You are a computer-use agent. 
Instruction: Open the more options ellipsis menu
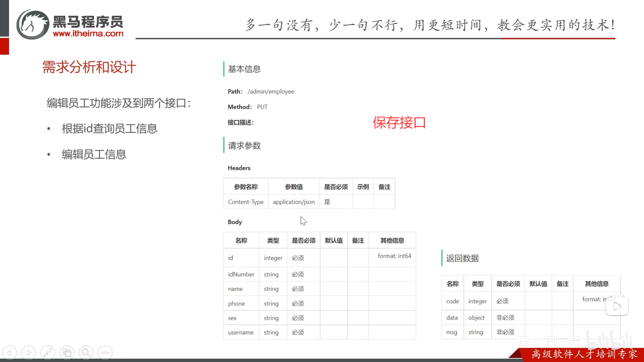point(105,352)
